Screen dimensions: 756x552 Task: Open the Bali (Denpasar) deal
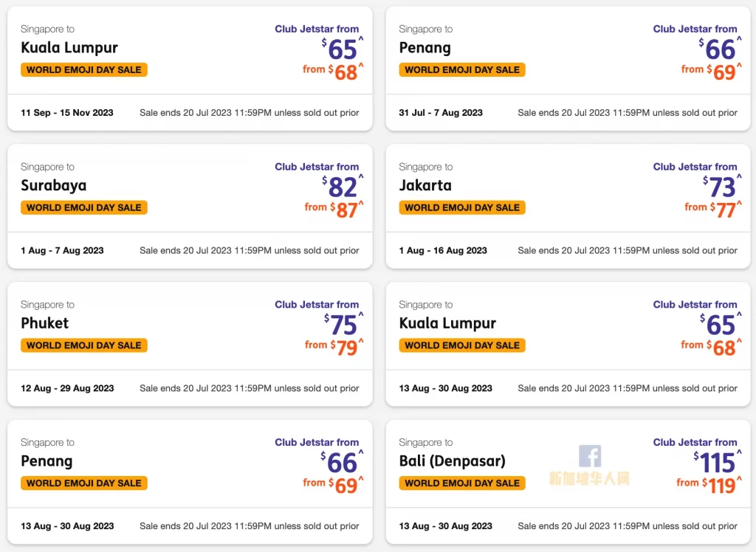click(x=568, y=482)
